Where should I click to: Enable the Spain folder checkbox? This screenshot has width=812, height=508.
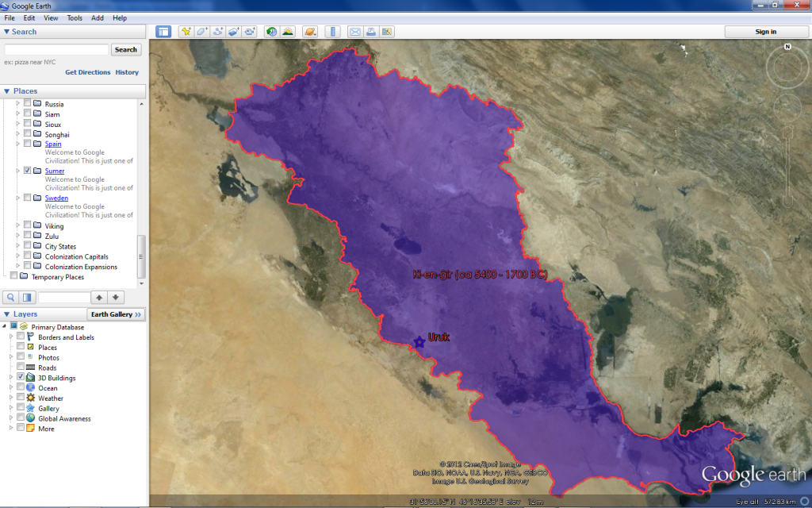28,143
